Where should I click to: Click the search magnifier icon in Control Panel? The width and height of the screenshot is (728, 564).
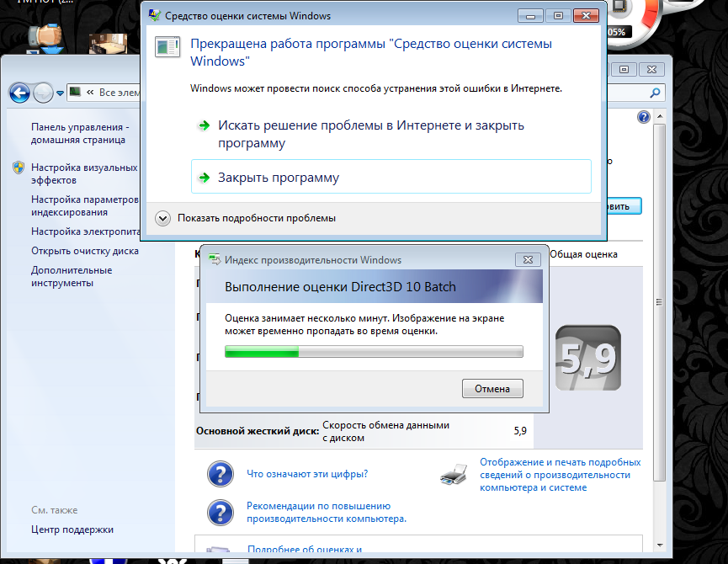(655, 93)
